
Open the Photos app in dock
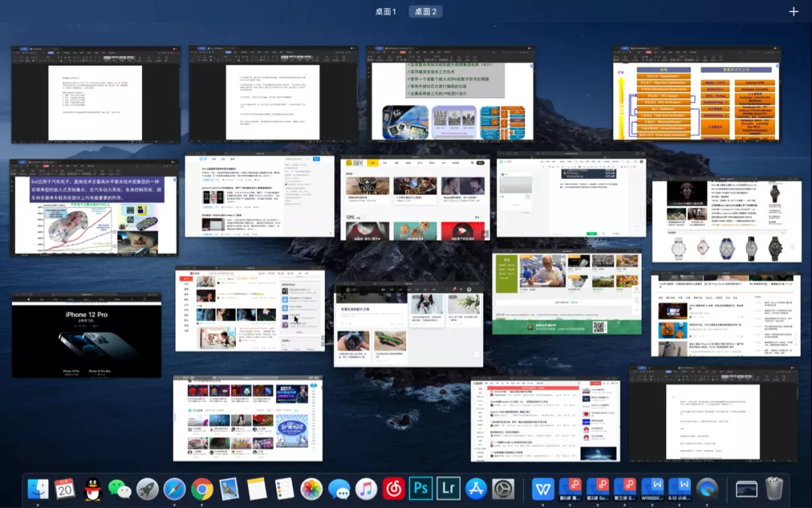point(311,488)
